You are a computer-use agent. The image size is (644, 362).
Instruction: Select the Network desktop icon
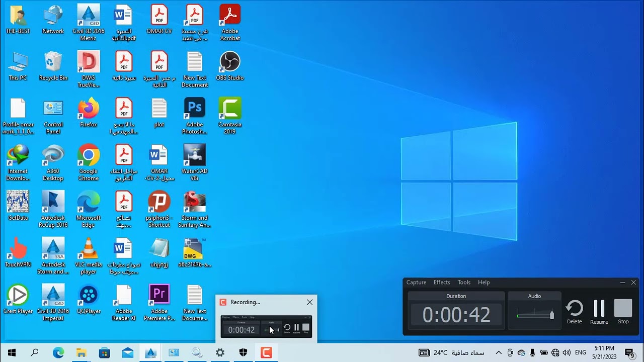pyautogui.click(x=53, y=19)
